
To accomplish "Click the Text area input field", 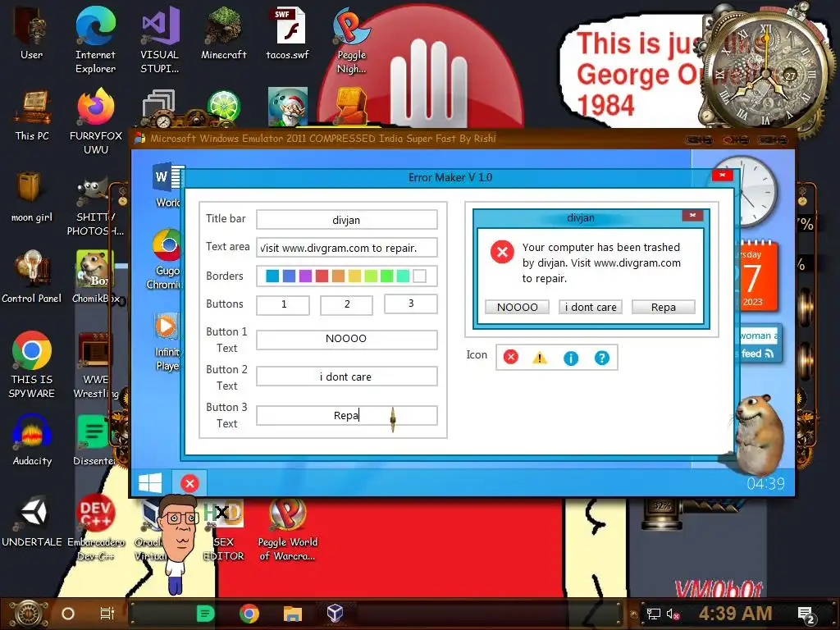I will pyautogui.click(x=347, y=248).
